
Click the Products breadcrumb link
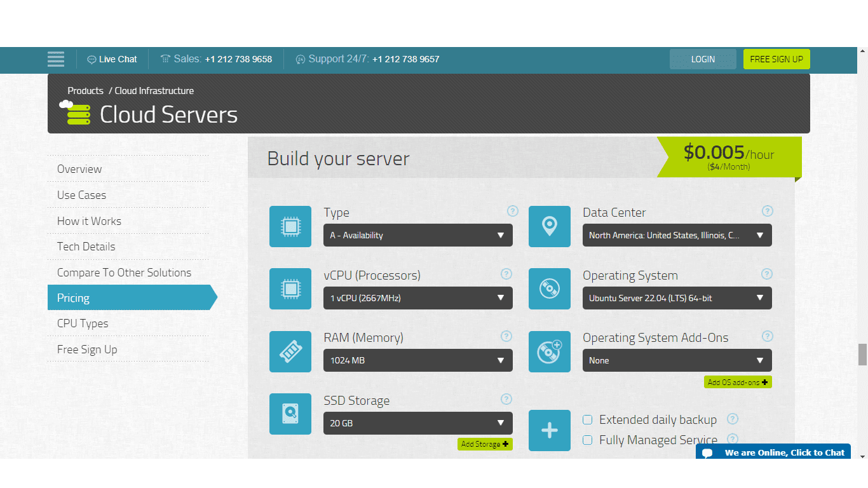click(85, 91)
